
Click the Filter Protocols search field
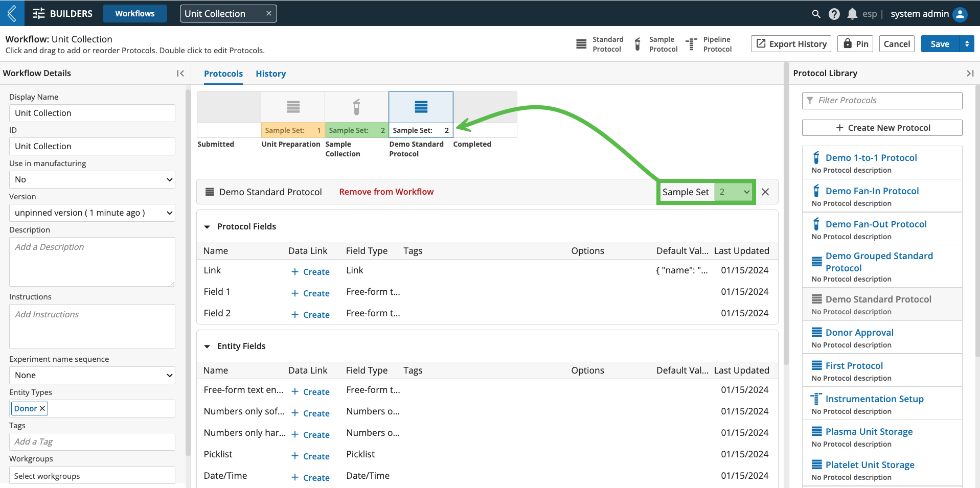pos(882,101)
